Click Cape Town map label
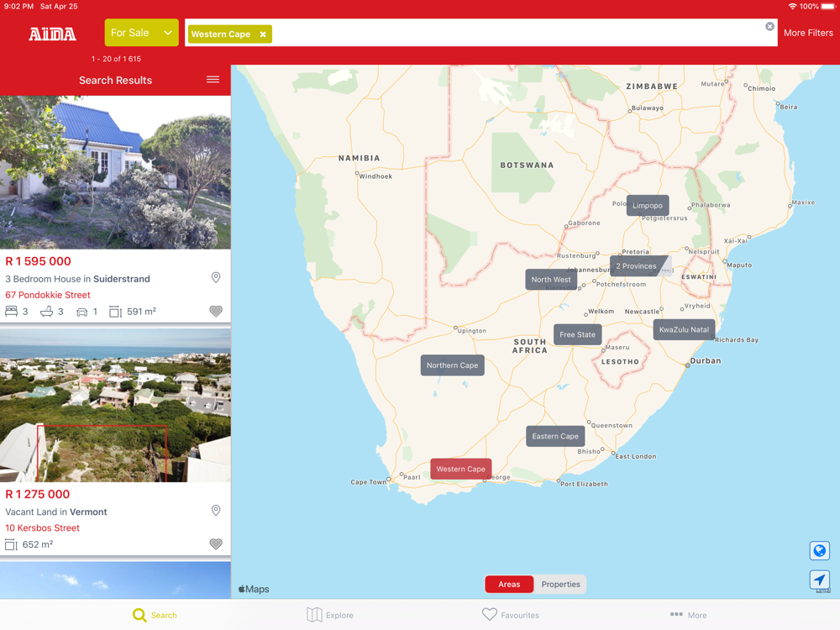Screen dimensions: 840x630 (369, 482)
